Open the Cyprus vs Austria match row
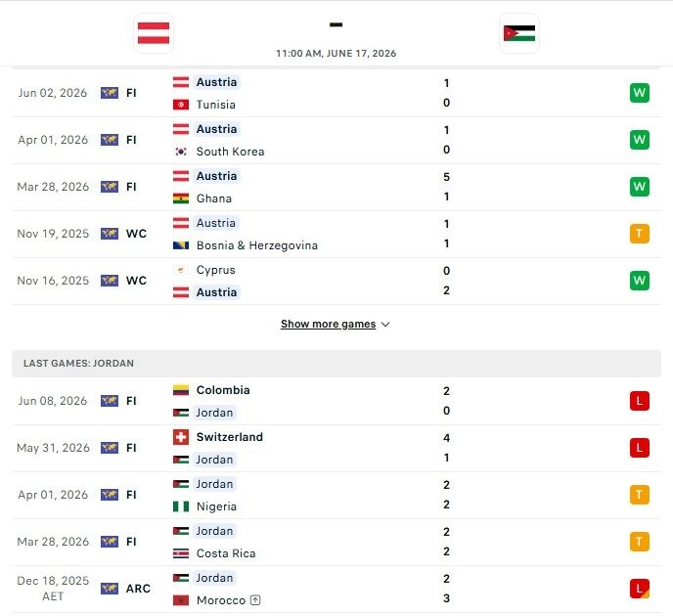The width and height of the screenshot is (673, 616). pyautogui.click(x=336, y=281)
